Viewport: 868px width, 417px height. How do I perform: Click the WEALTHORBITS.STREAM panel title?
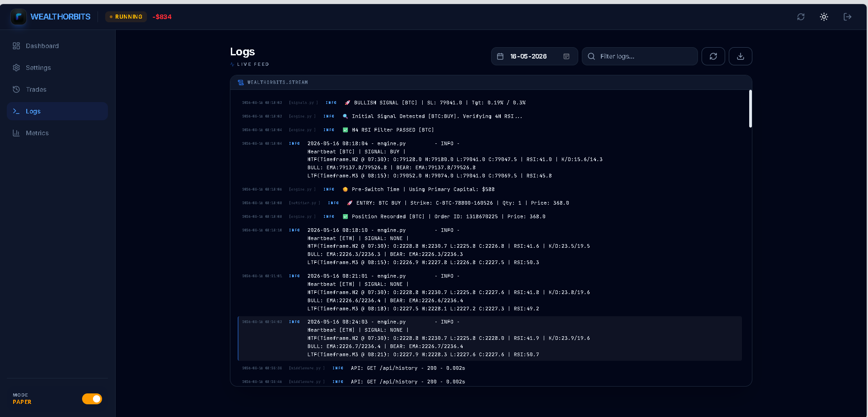278,83
